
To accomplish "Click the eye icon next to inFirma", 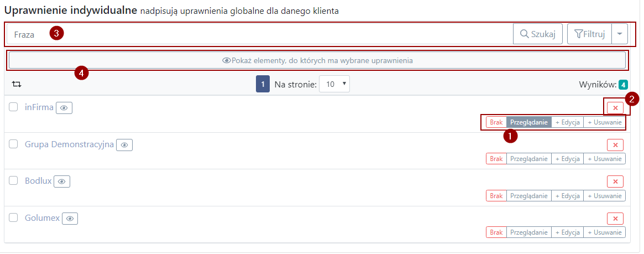I will click(64, 108).
